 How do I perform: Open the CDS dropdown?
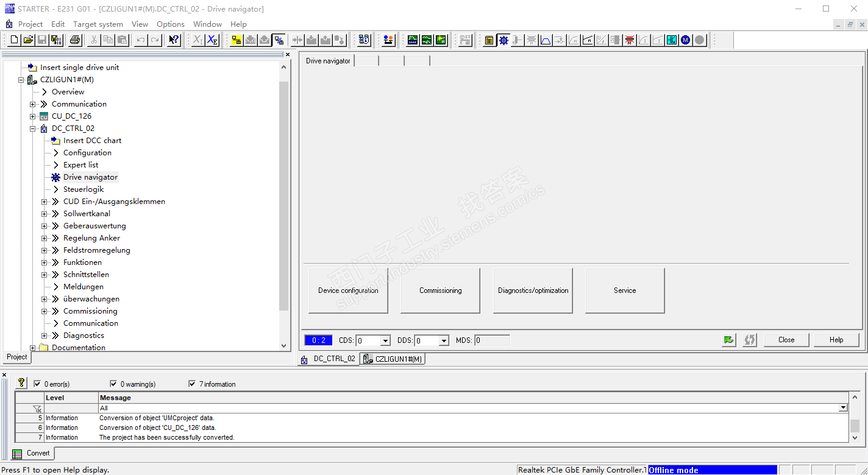385,340
